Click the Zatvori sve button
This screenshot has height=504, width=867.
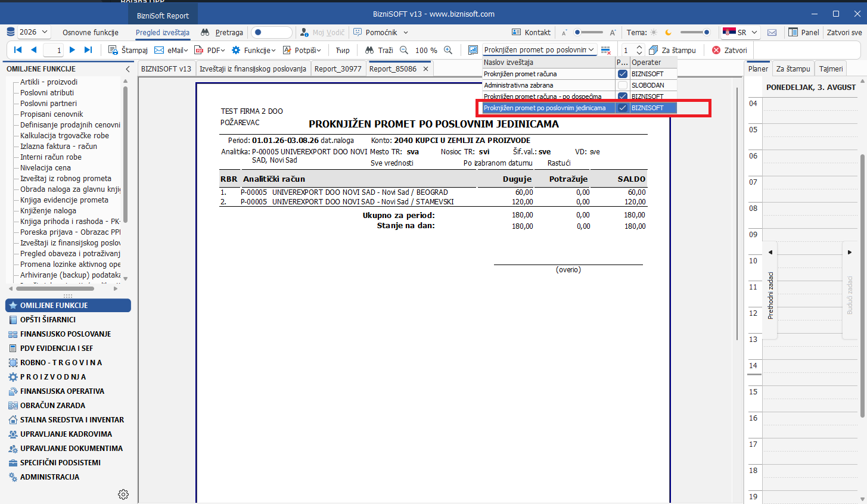click(x=844, y=32)
